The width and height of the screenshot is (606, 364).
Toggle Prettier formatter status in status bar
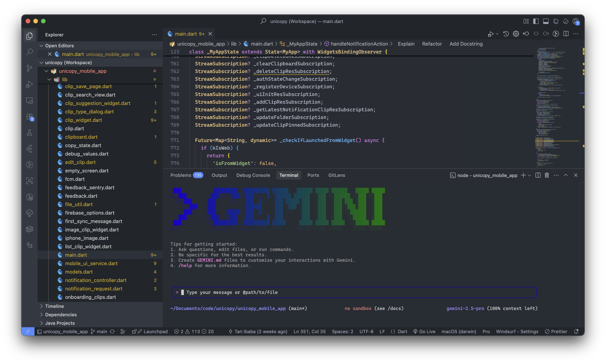pos(556,331)
